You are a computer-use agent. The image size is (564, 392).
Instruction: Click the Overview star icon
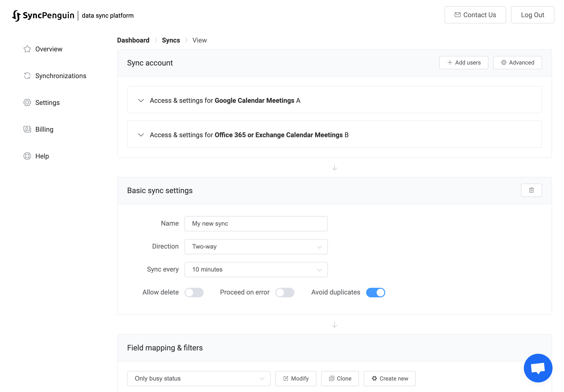(27, 49)
